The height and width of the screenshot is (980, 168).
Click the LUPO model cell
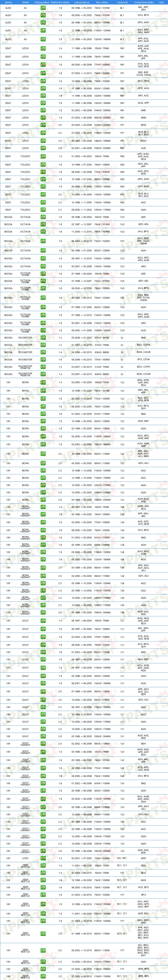(x=26, y=858)
